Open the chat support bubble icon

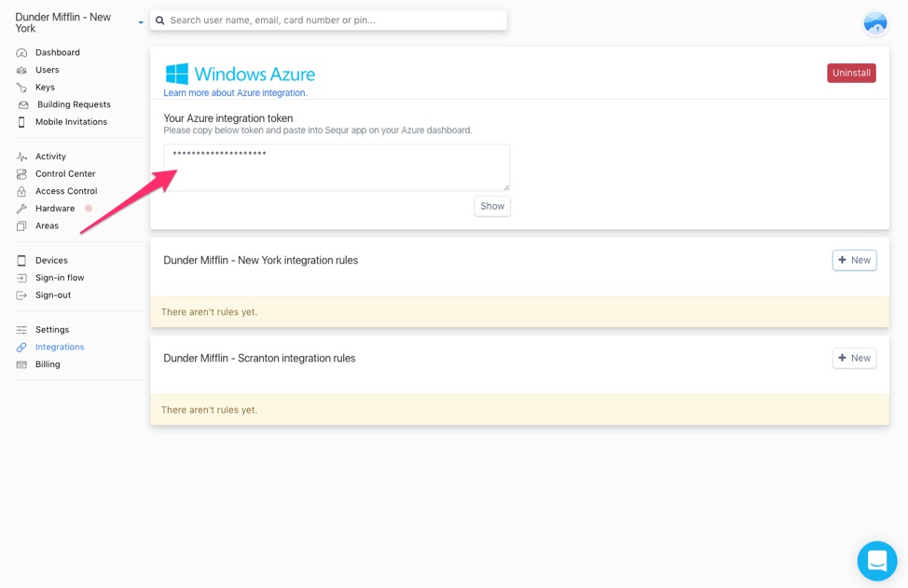click(876, 561)
